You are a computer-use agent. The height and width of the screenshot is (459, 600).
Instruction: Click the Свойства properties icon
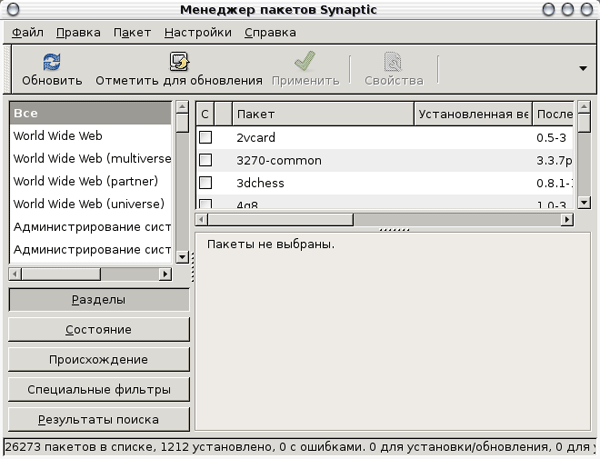pos(393,62)
